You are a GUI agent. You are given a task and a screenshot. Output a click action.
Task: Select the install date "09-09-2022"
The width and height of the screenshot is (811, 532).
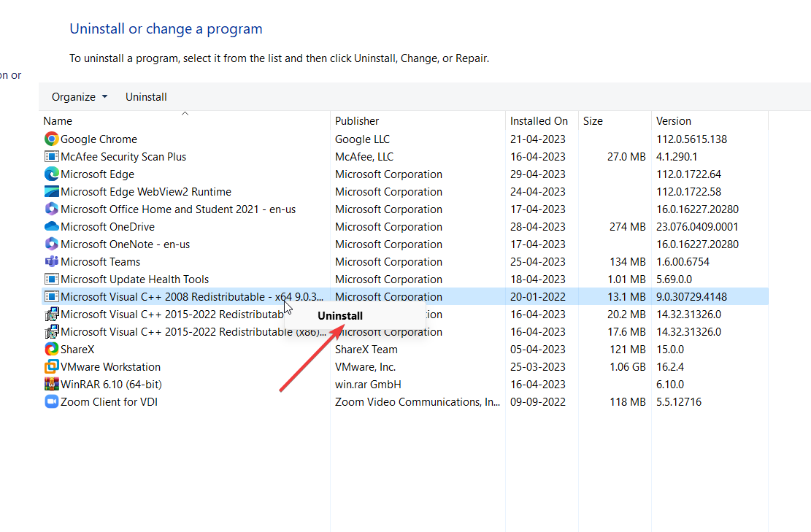[538, 401]
